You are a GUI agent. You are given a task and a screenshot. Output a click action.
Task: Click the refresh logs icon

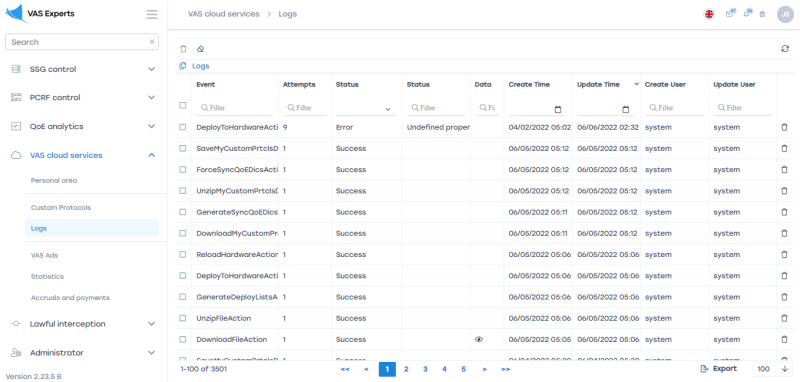pyautogui.click(x=785, y=49)
